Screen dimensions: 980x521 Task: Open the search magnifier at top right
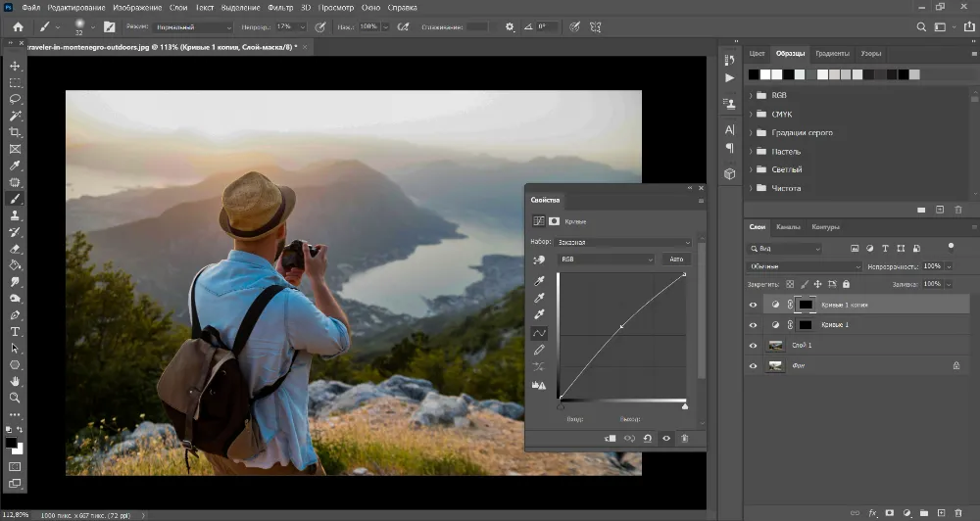(x=921, y=26)
